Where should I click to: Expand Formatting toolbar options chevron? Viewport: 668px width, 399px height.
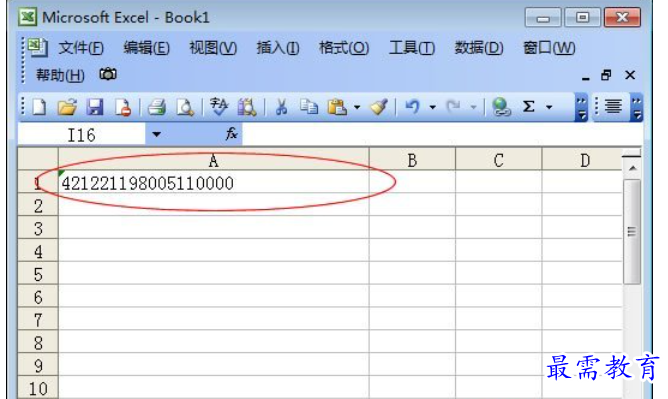pyautogui.click(x=636, y=107)
